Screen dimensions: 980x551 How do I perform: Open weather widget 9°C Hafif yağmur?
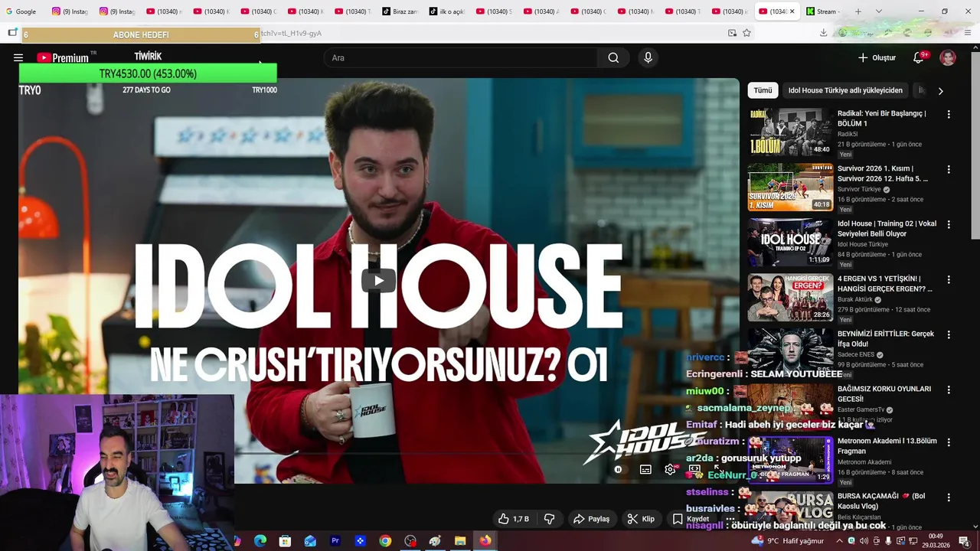(788, 541)
